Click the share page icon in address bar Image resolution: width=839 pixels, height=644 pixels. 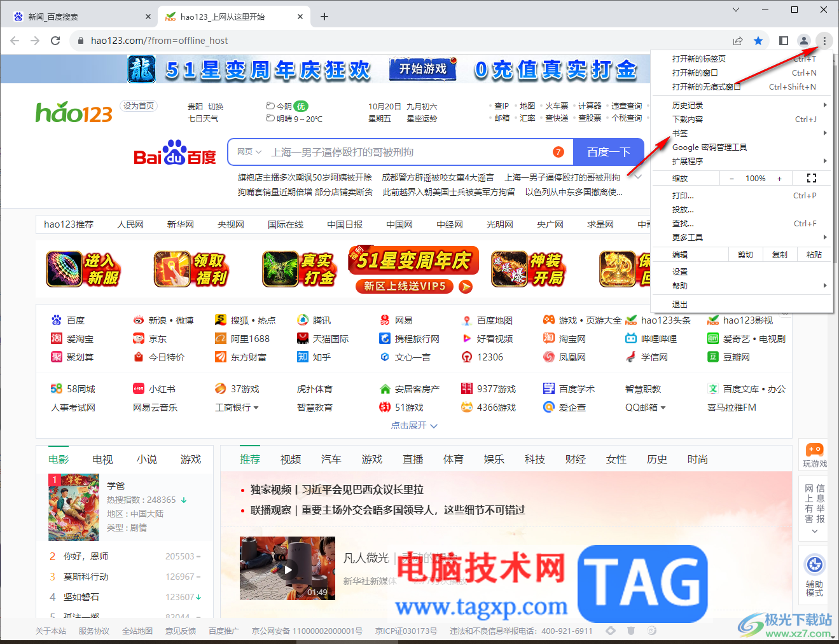point(738,41)
